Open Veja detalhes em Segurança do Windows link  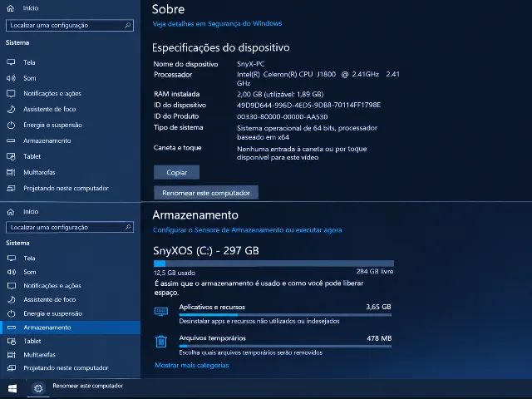click(217, 23)
